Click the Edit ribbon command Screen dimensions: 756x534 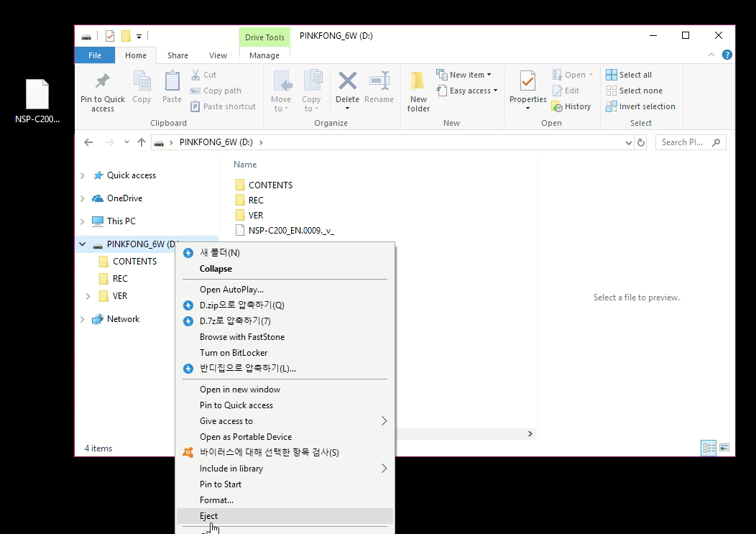tap(566, 91)
